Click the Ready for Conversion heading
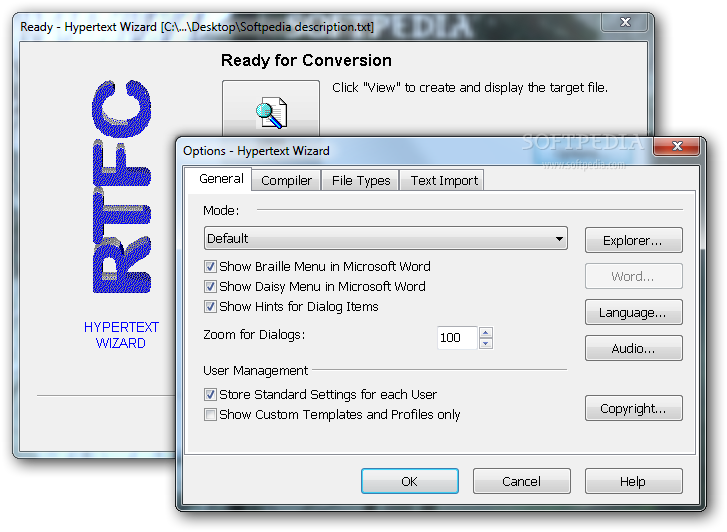This screenshot has width=727, height=532. [x=306, y=60]
